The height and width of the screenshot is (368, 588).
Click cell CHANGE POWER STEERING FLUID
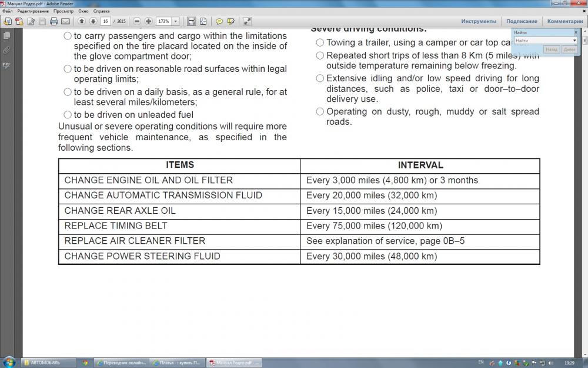pos(179,257)
